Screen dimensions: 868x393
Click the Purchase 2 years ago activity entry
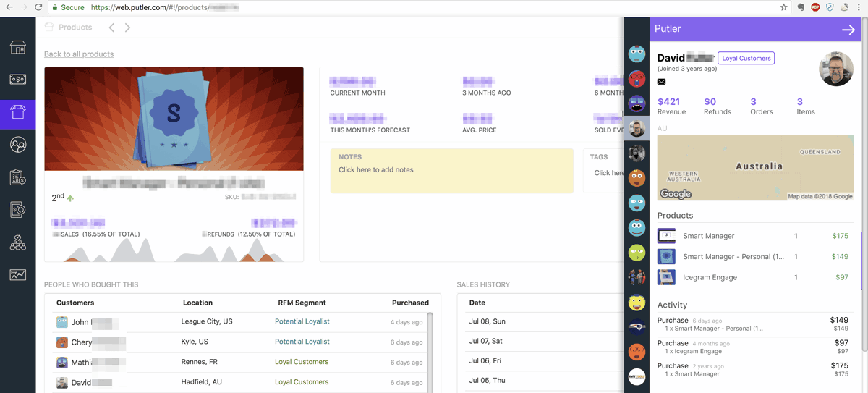pyautogui.click(x=753, y=369)
